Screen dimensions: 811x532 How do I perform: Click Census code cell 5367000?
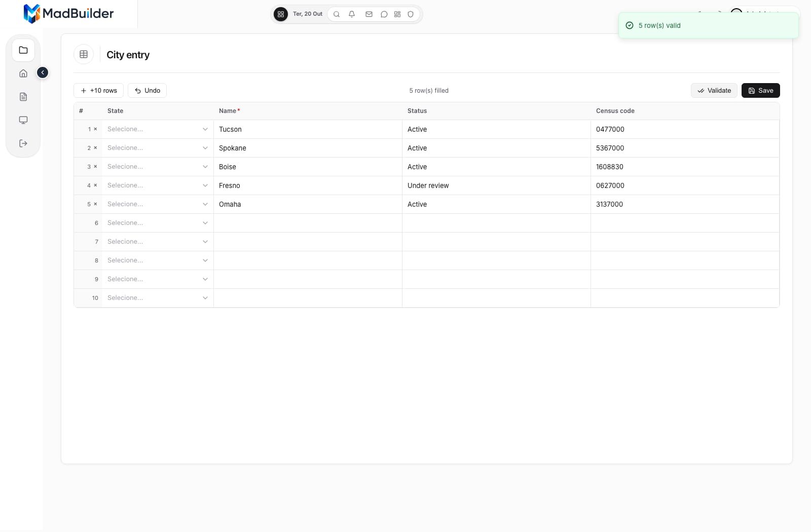coord(685,148)
